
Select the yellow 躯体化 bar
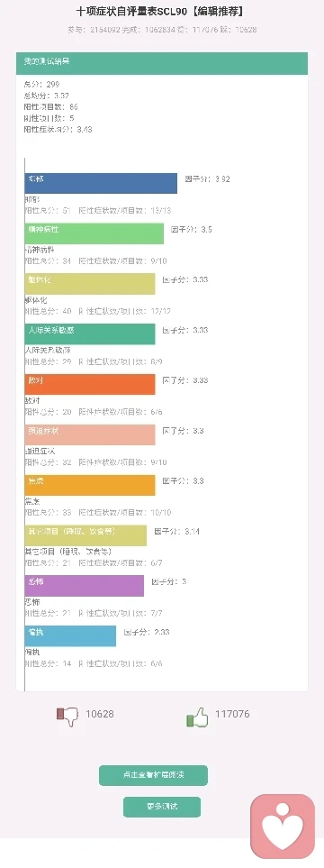(x=90, y=284)
